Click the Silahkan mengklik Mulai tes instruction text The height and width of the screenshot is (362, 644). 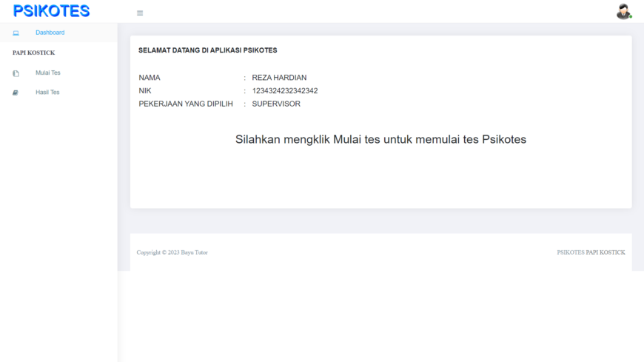380,140
